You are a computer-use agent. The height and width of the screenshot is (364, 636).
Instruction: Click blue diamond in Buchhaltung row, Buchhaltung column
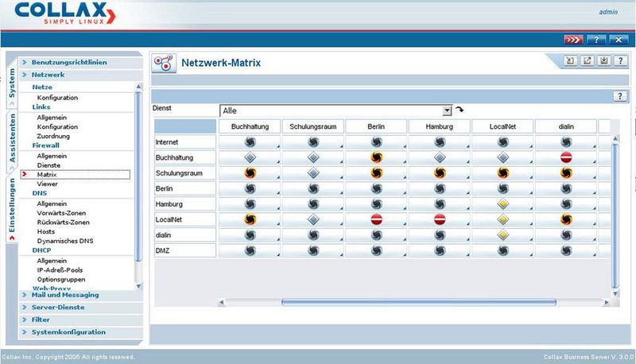coord(250,157)
